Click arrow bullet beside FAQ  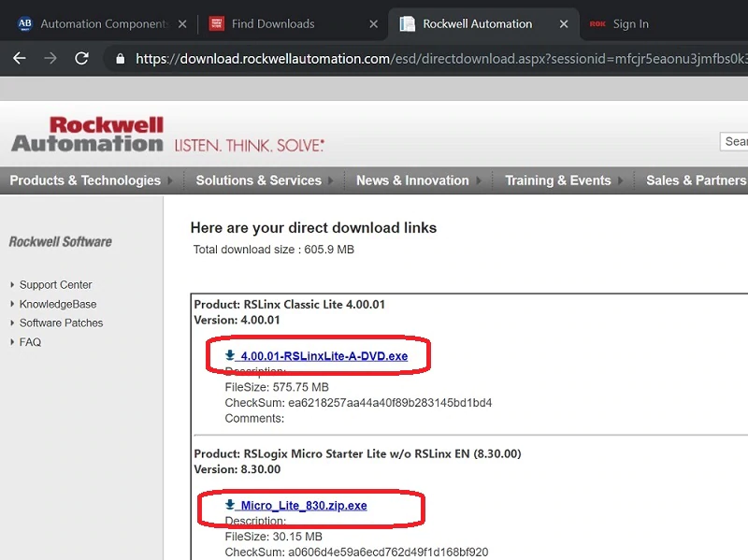[12, 342]
